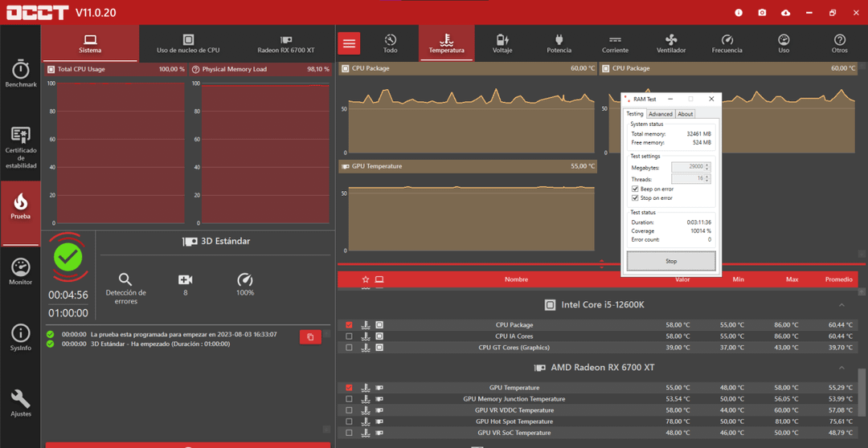
Task: Check the GPU VR VDDC Temperature checkbox
Action: [349, 410]
